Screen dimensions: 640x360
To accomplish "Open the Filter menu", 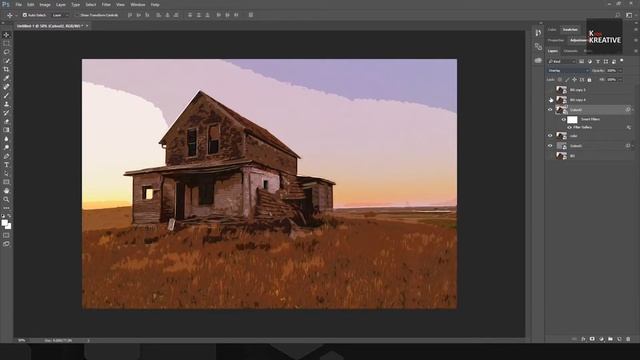I will [x=106, y=4].
